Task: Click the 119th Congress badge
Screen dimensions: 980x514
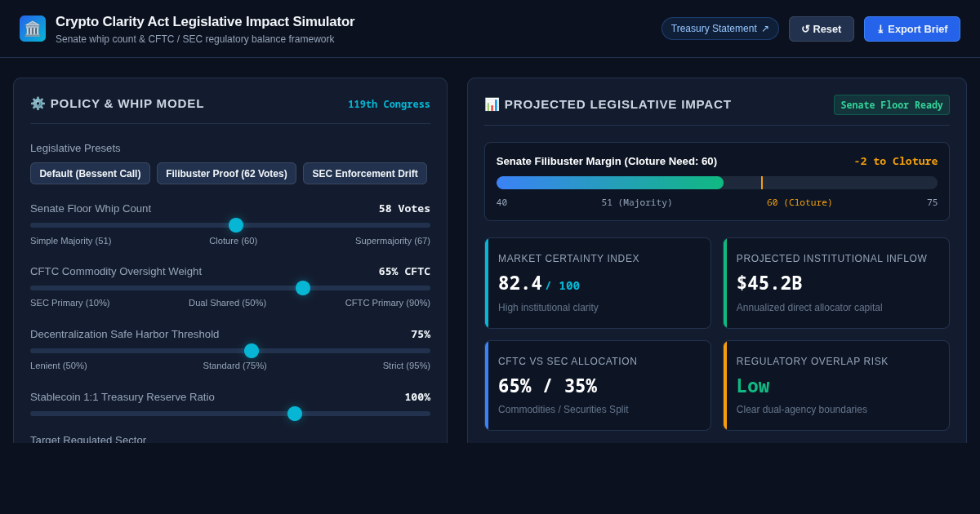Action: 389,104
